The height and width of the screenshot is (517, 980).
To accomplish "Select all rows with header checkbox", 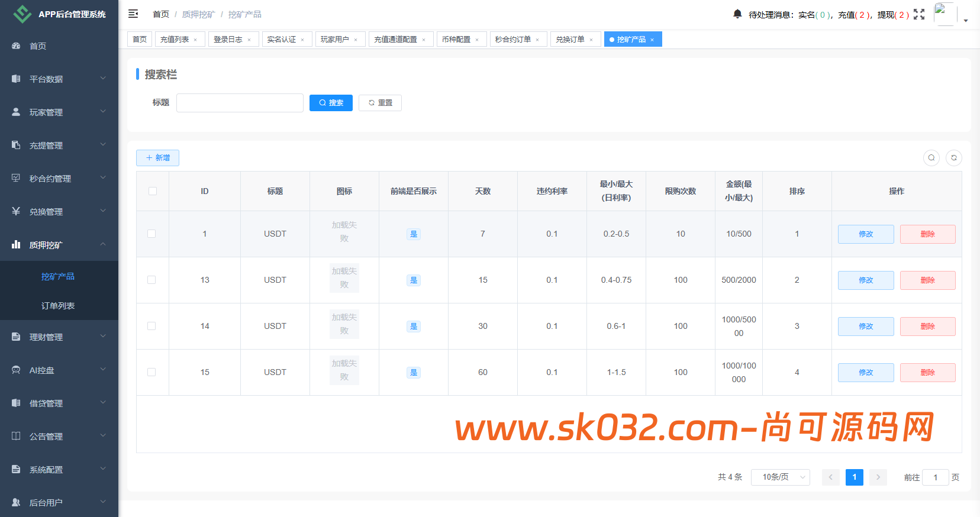I will click(x=153, y=191).
